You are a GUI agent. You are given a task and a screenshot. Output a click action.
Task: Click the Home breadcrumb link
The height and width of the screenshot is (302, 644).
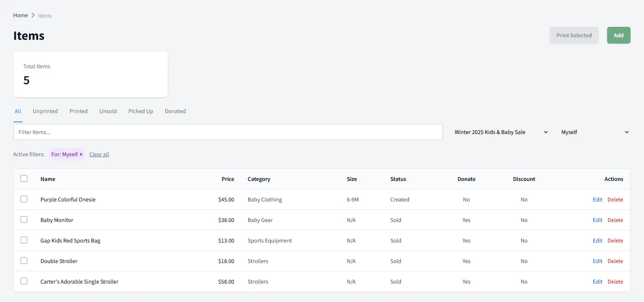pos(20,15)
